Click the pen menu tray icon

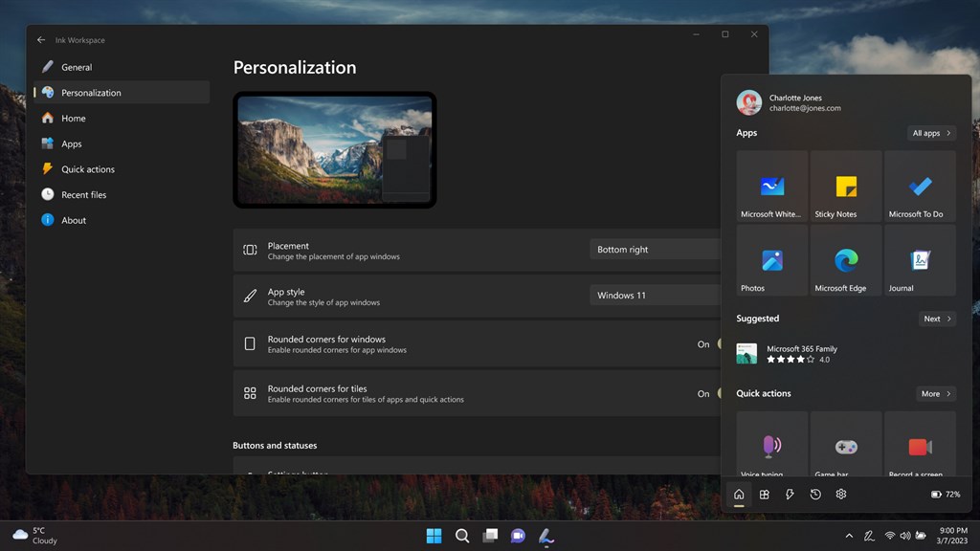click(869, 536)
